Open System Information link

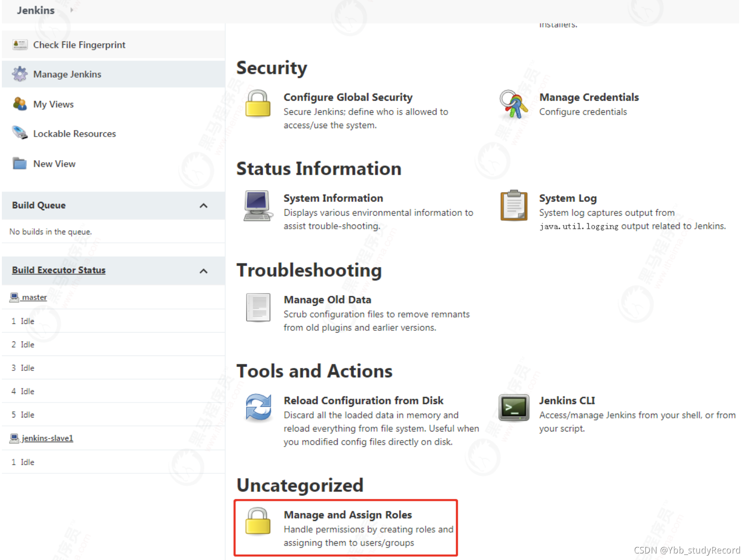(333, 198)
